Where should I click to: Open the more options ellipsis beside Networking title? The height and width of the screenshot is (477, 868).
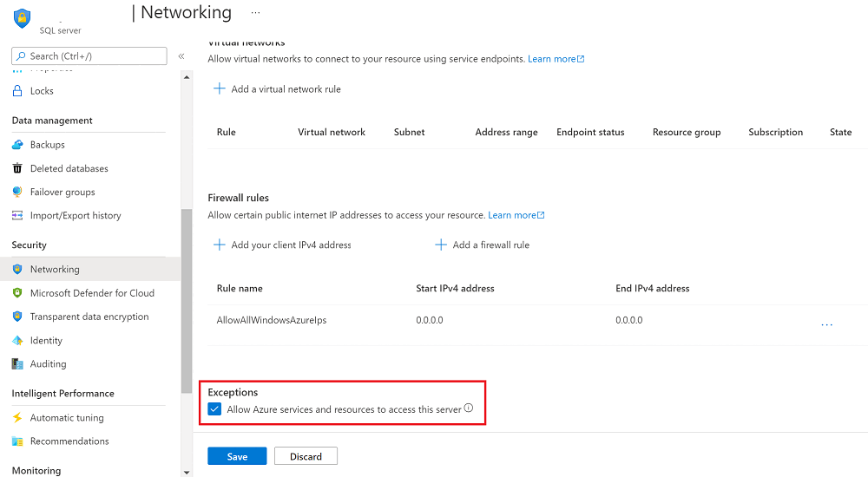pyautogui.click(x=255, y=13)
